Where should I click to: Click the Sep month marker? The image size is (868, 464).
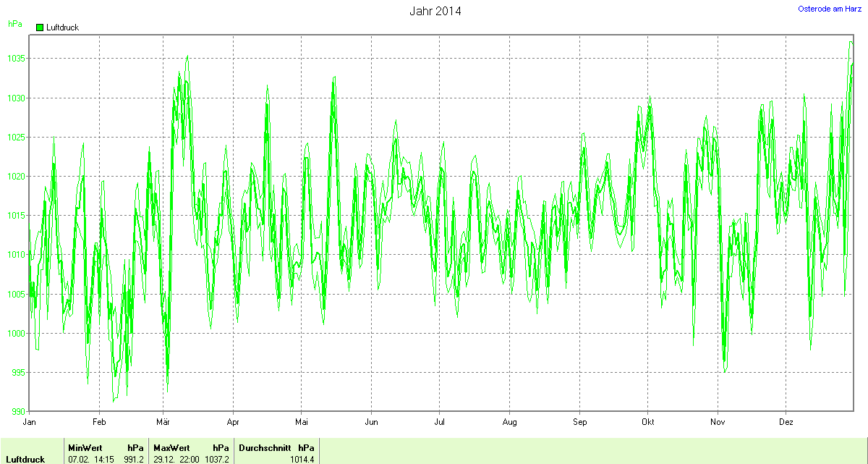click(580, 421)
